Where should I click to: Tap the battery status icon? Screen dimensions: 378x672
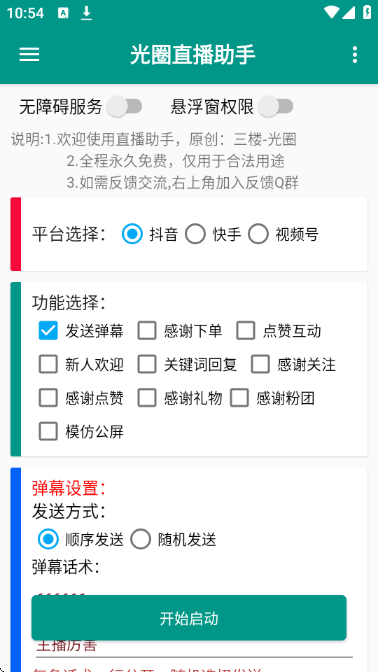367,12
